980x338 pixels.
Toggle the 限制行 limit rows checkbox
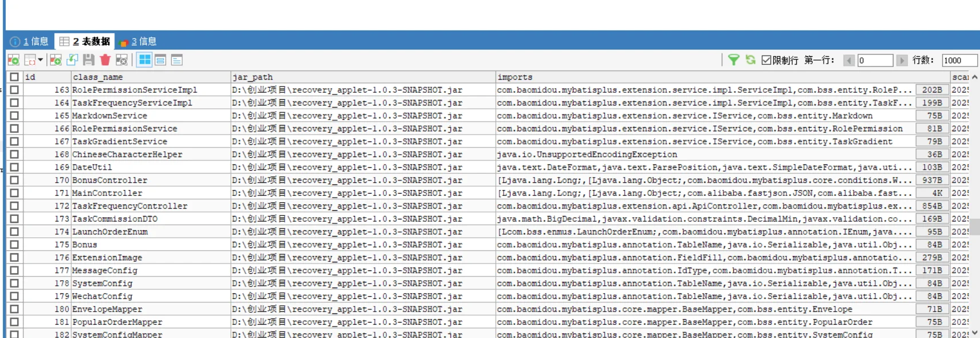(x=766, y=60)
